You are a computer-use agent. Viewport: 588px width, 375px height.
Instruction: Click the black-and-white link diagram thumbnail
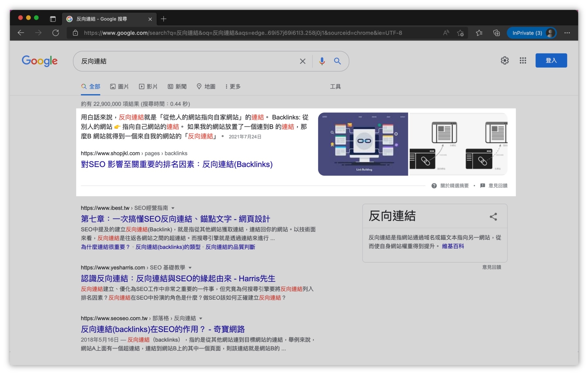458,144
